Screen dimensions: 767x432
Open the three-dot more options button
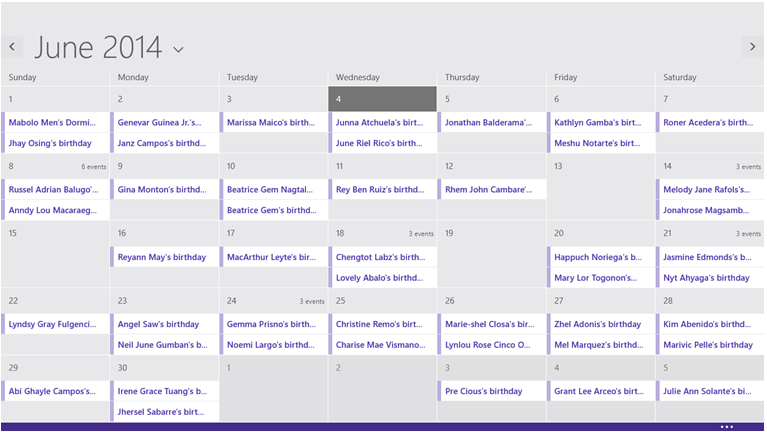coord(728,427)
